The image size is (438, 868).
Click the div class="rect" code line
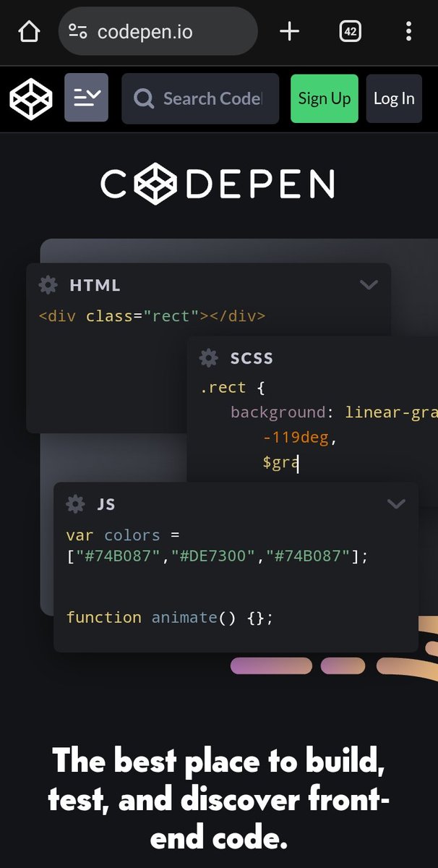click(152, 316)
